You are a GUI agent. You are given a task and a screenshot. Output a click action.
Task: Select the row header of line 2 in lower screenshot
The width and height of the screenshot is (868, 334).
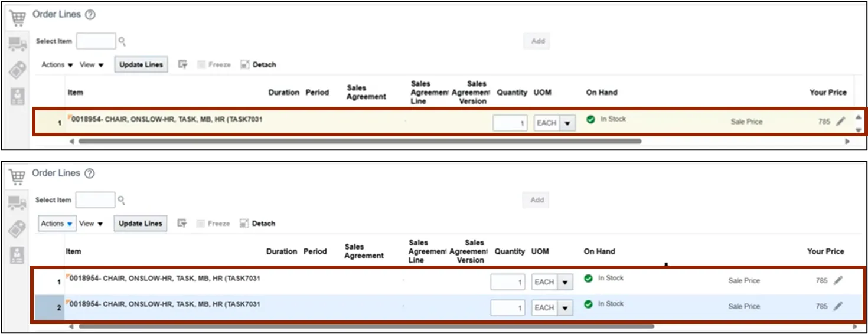50,308
